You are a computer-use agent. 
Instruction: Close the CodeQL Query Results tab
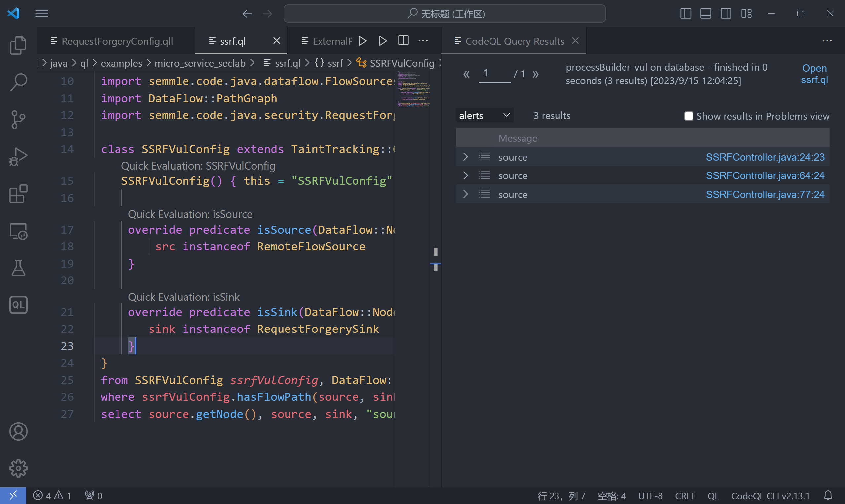[x=575, y=41]
